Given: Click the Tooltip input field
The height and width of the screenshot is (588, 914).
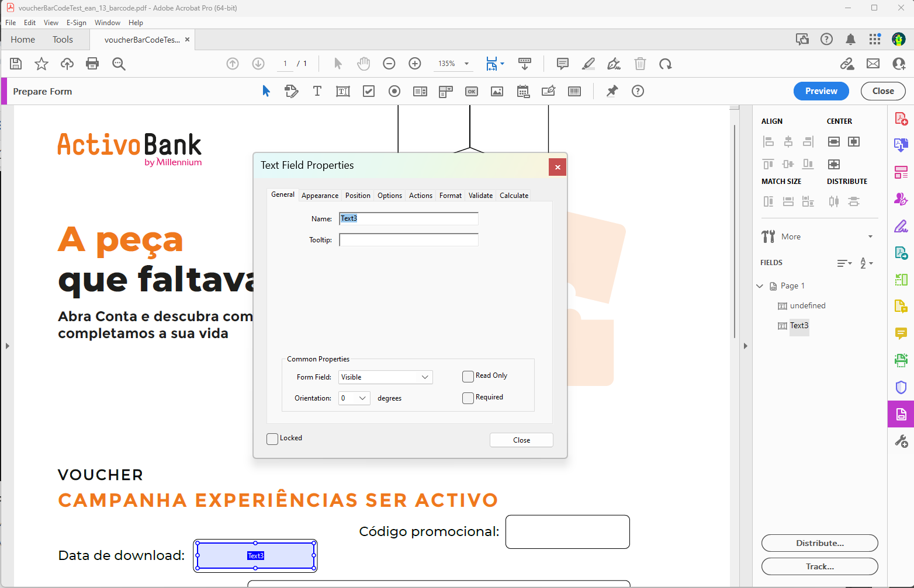Looking at the screenshot, I should point(408,240).
